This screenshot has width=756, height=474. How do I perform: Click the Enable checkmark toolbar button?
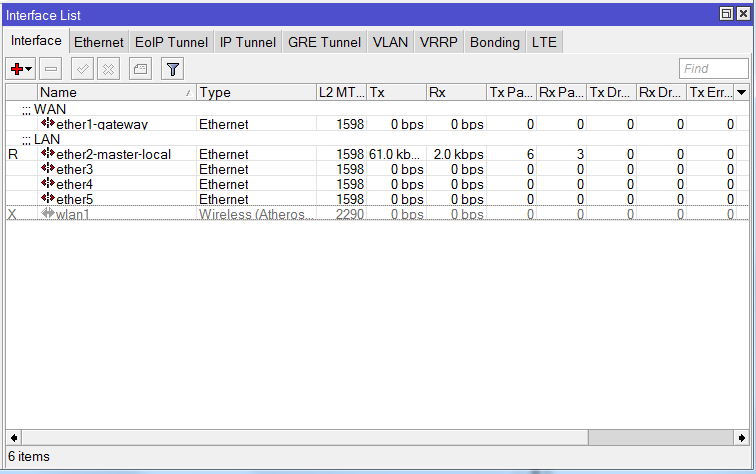coord(83,69)
